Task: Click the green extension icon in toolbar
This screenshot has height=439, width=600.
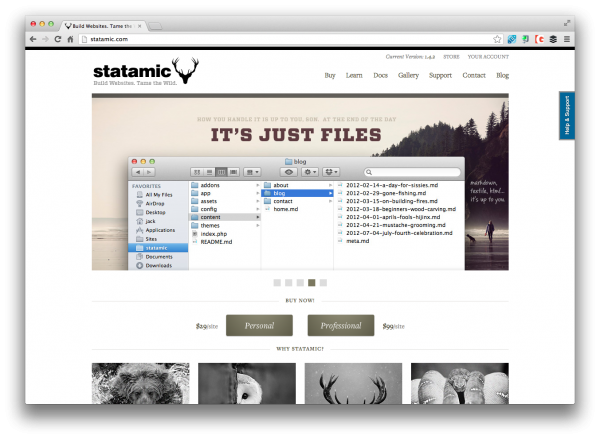Action: [526, 39]
